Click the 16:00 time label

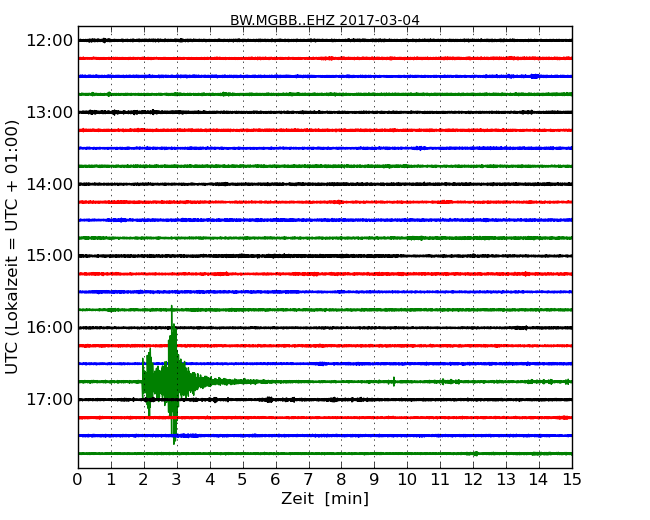pyautogui.click(x=49, y=328)
